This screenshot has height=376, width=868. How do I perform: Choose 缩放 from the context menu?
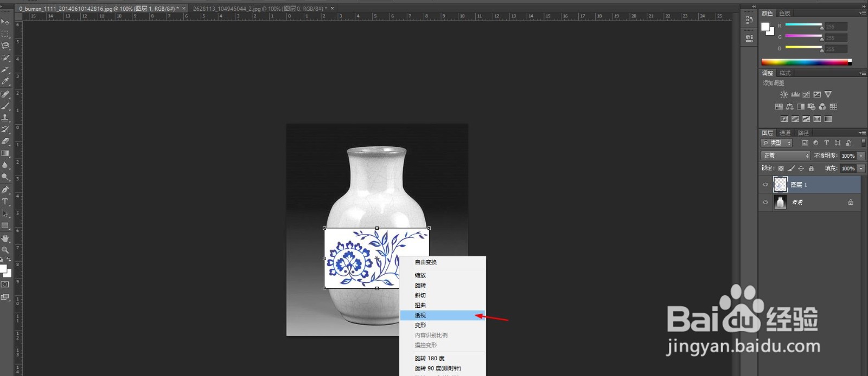443,275
